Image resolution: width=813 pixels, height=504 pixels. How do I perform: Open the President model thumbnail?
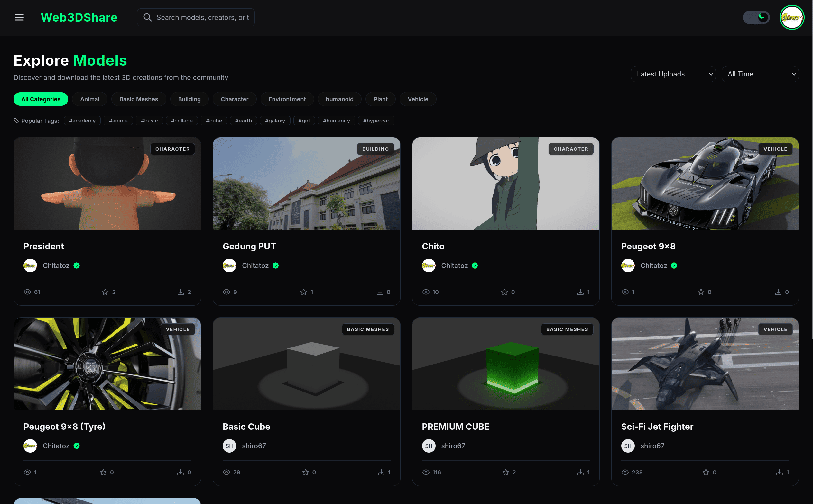coord(107,183)
